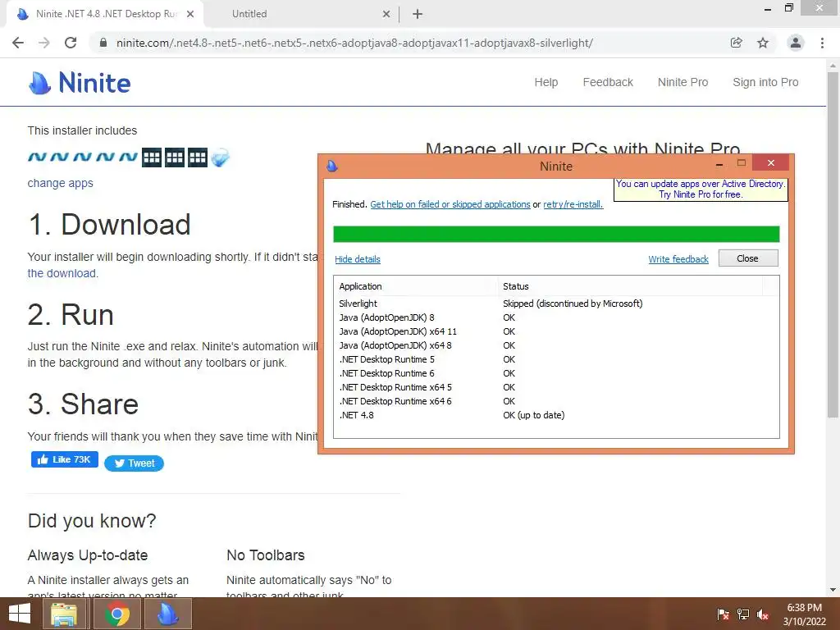Screen dimensions: 840x630
Task: Click the Try Ninite Pro for free banner
Action: pyautogui.click(x=701, y=189)
